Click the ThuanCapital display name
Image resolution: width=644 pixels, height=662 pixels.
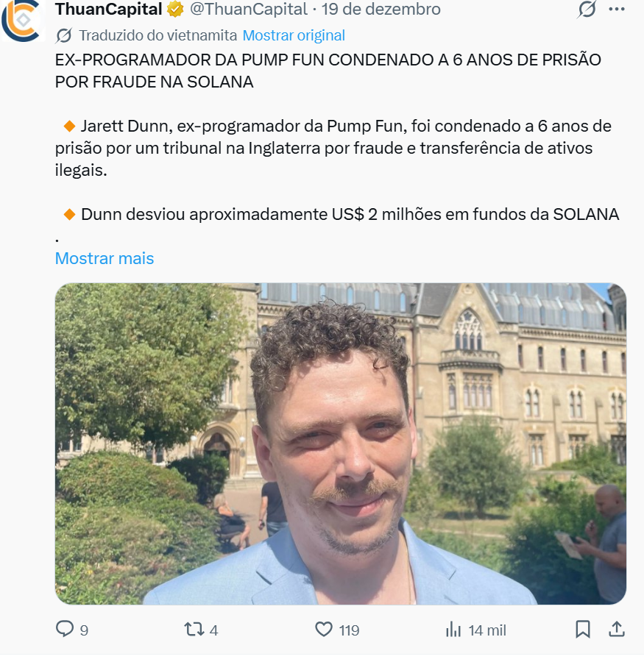pos(109,10)
